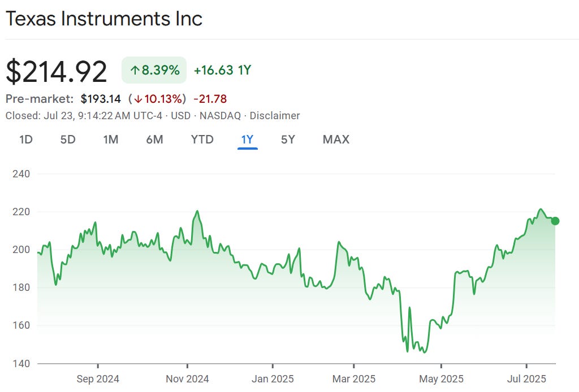Viewport: 579px width, 392px height.
Task: Click the 140 y-axis label
Action: click(x=21, y=364)
